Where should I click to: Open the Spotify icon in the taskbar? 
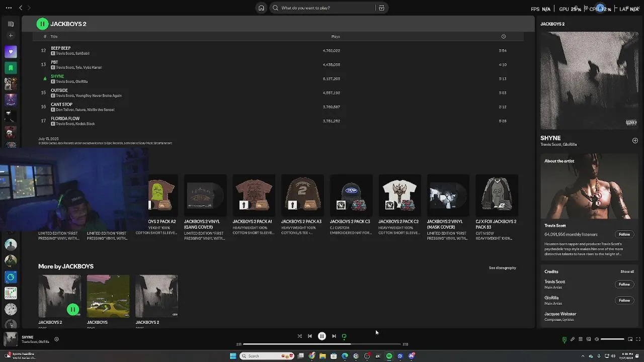point(389,356)
